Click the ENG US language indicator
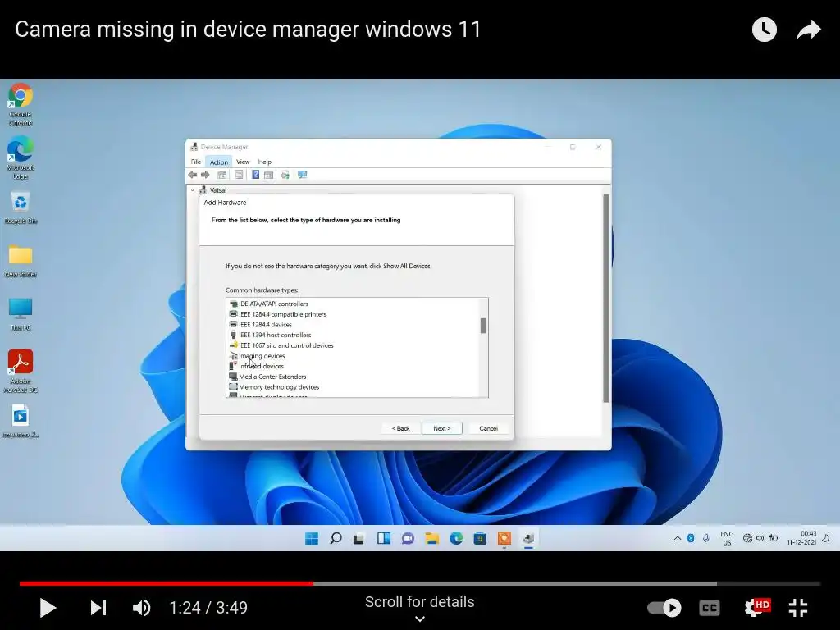 tap(727, 538)
